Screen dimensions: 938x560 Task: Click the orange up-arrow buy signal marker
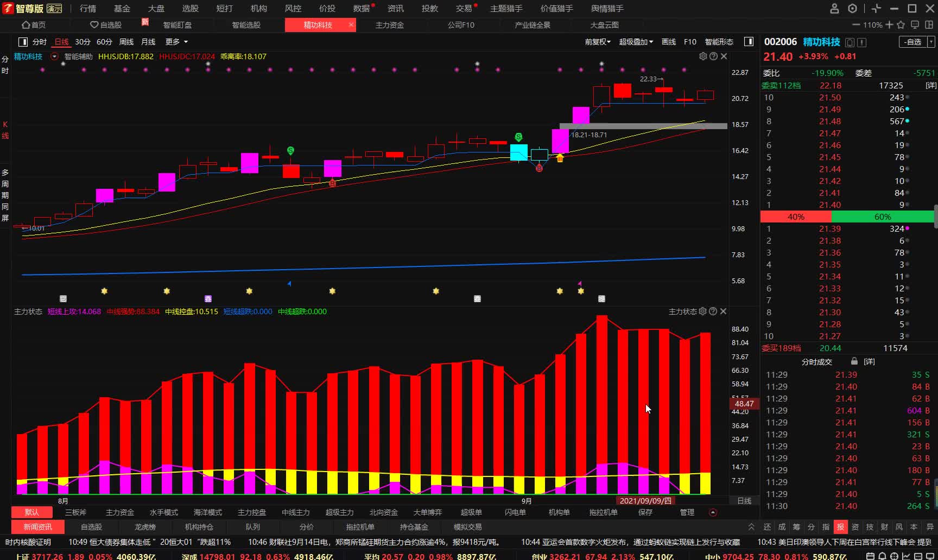click(x=560, y=158)
